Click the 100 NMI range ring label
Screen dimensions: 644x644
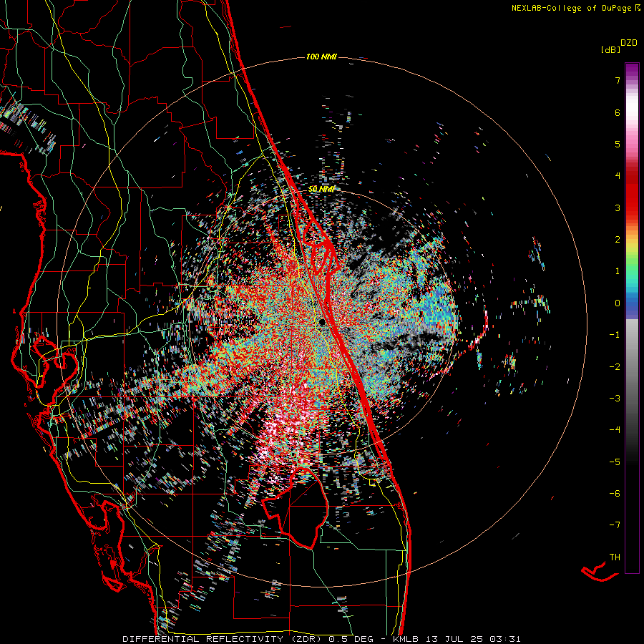coord(321,57)
